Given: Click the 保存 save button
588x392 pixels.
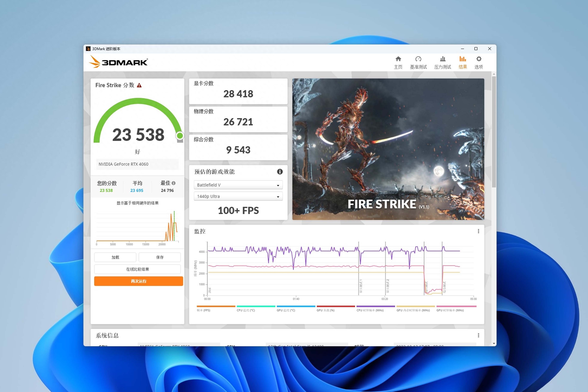Looking at the screenshot, I should [160, 257].
